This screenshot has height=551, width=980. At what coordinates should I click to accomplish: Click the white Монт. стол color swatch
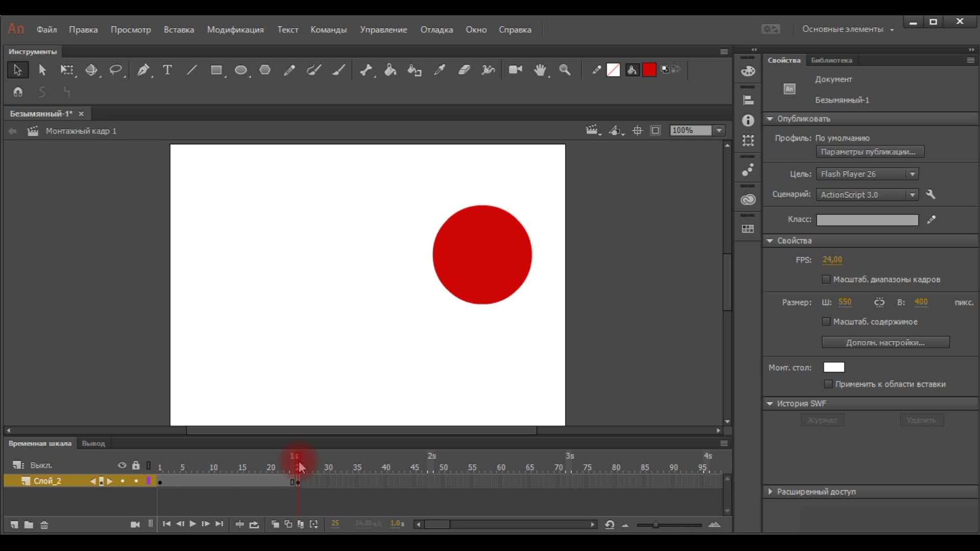[834, 367]
